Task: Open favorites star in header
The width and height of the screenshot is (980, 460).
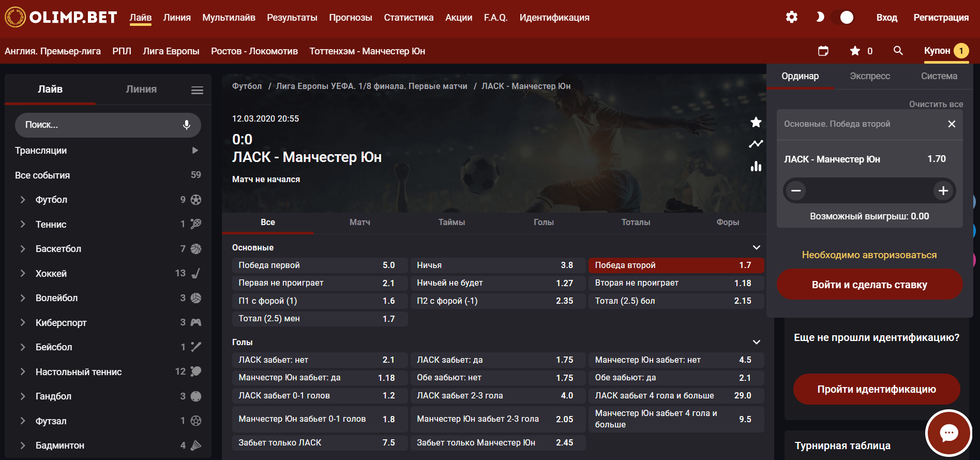Action: tap(855, 51)
